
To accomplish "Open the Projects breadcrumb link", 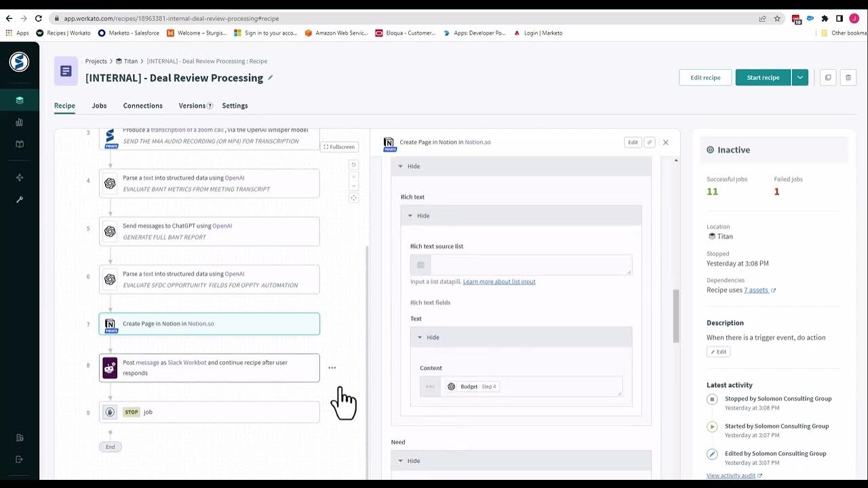I will pos(96,61).
